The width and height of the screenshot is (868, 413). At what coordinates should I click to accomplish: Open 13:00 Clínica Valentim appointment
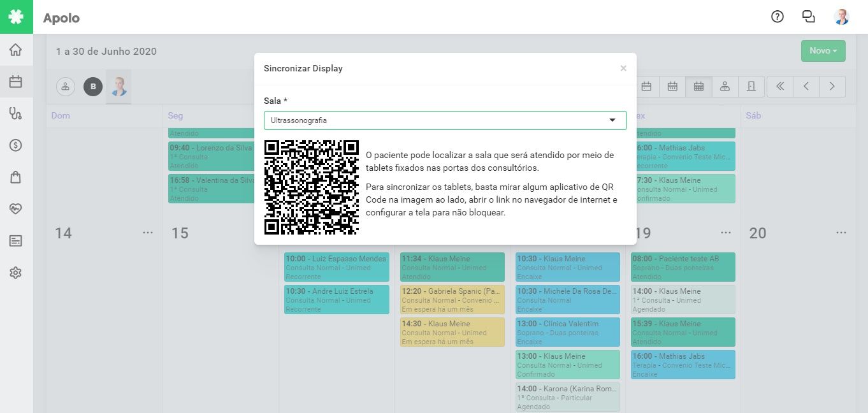point(568,333)
